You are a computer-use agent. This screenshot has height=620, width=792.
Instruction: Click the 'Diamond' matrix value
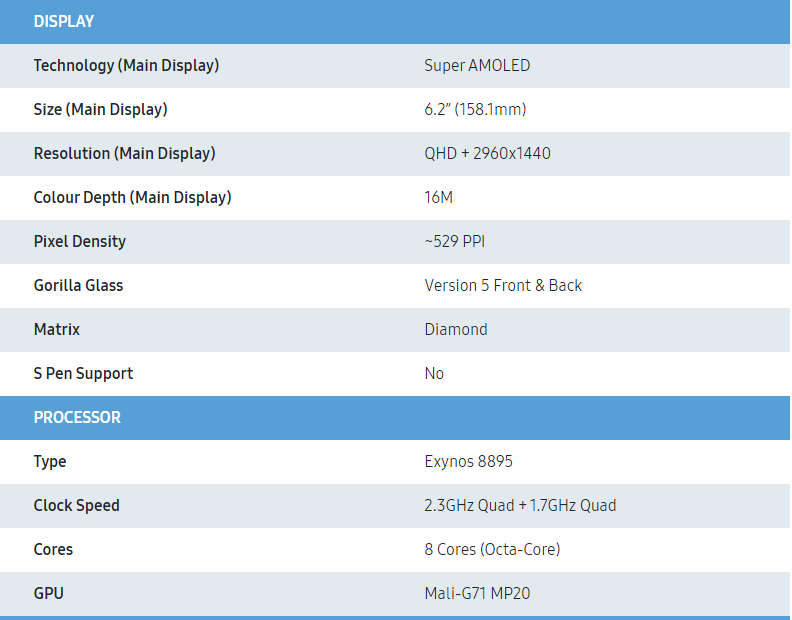[x=456, y=330]
